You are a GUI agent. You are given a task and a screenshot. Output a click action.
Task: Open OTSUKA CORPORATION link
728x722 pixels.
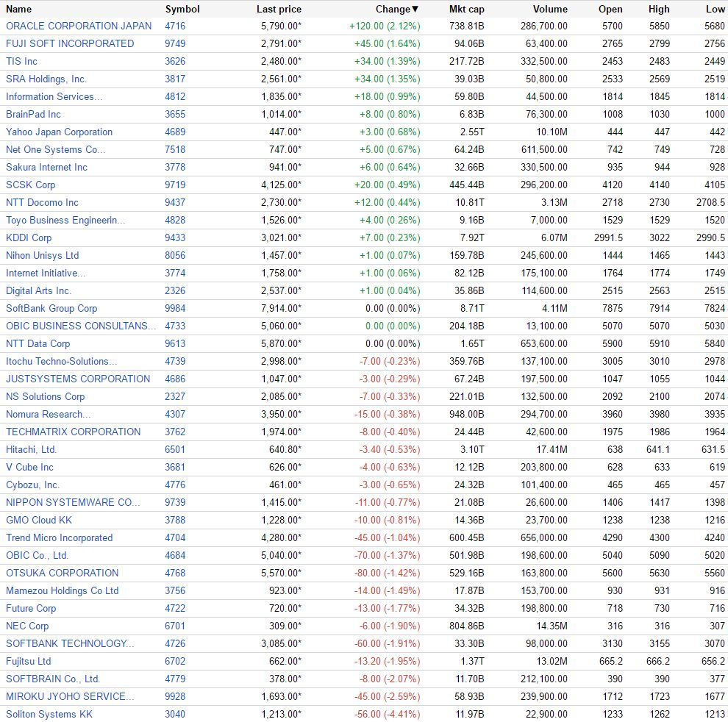coord(63,573)
